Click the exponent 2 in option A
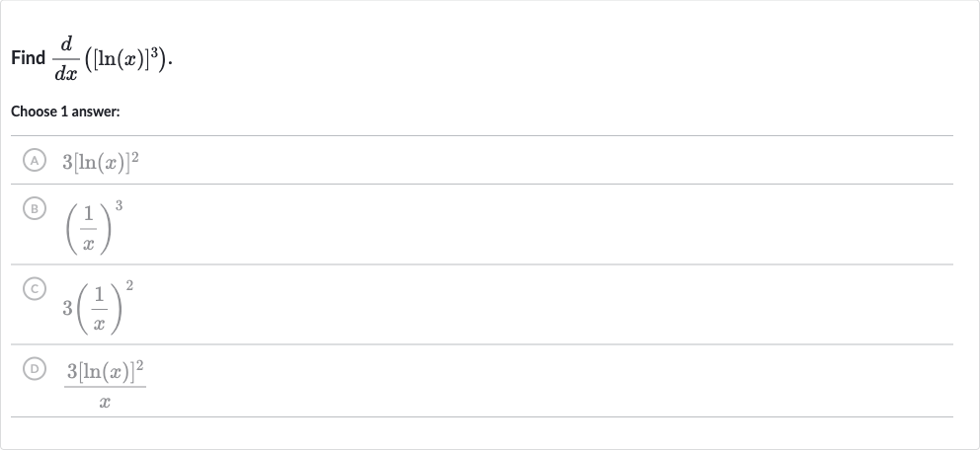This screenshot has width=980, height=450. (135, 157)
